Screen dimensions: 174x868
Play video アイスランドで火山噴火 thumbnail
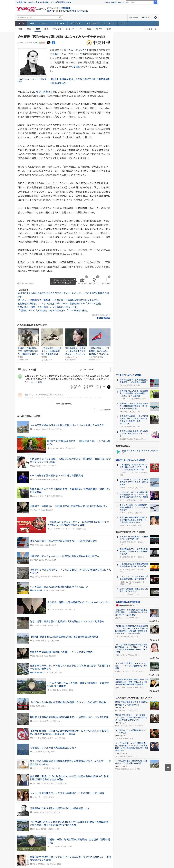[154, 539]
